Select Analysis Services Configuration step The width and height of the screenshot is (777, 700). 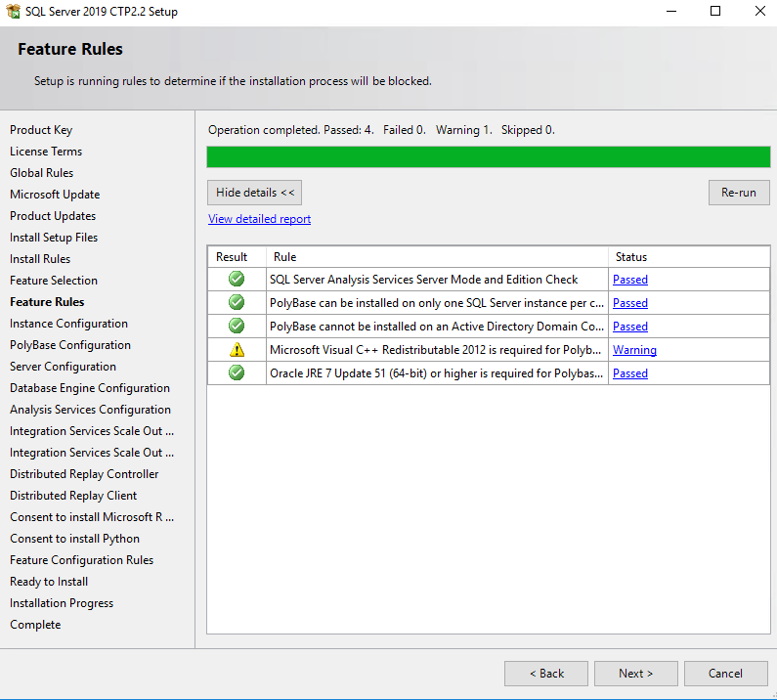click(90, 410)
